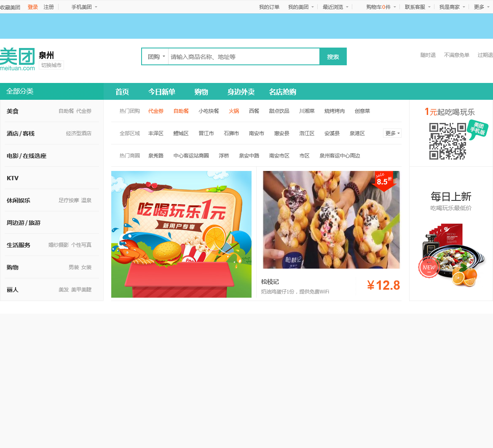This screenshot has height=448, width=493.
Task: Click the 女装 sublink
Action: coord(86,267)
